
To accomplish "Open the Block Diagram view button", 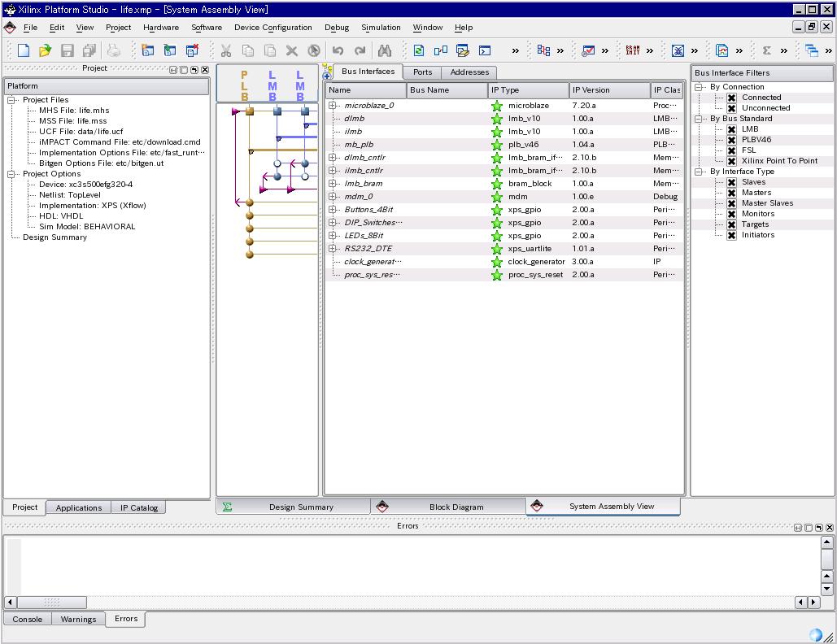I will click(448, 507).
